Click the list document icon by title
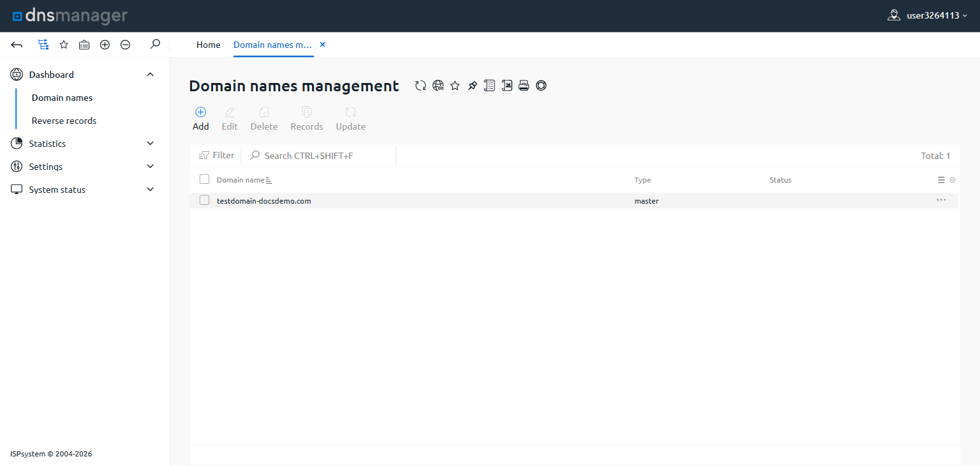Image resolution: width=980 pixels, height=466 pixels. 489,86
